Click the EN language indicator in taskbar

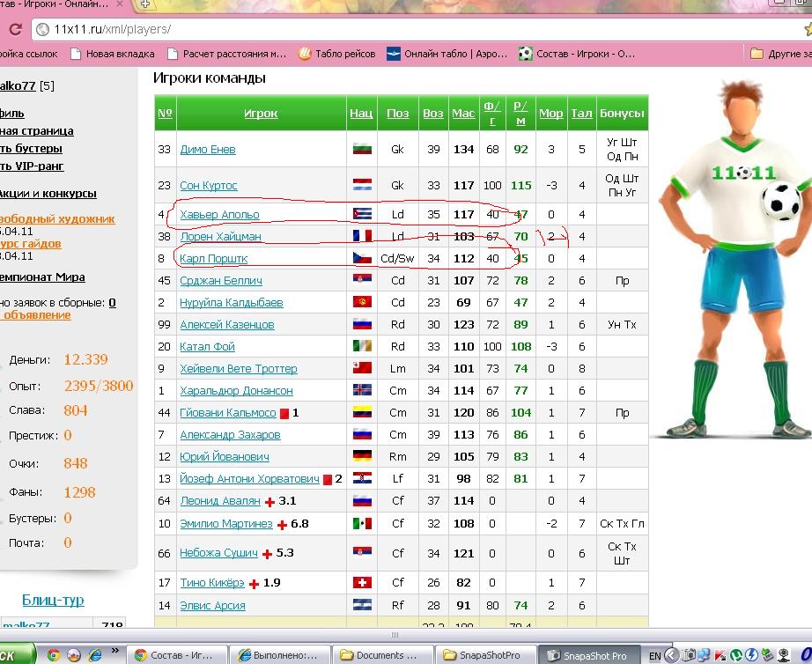(x=653, y=655)
